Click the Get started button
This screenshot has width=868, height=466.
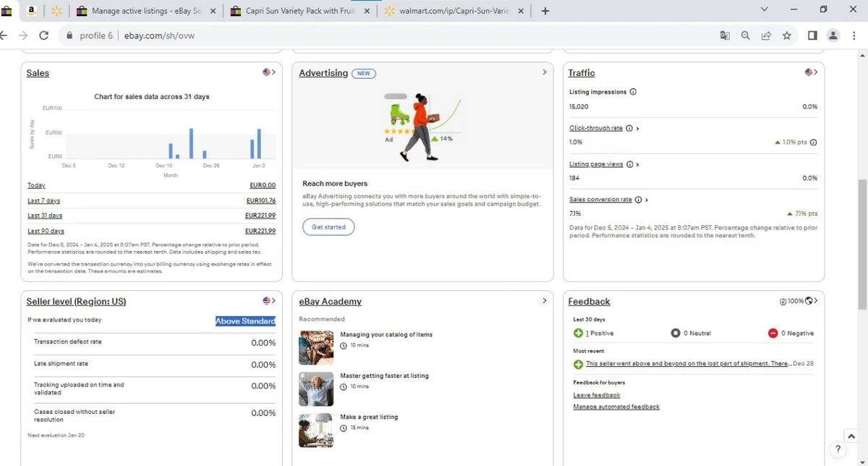pyautogui.click(x=328, y=227)
